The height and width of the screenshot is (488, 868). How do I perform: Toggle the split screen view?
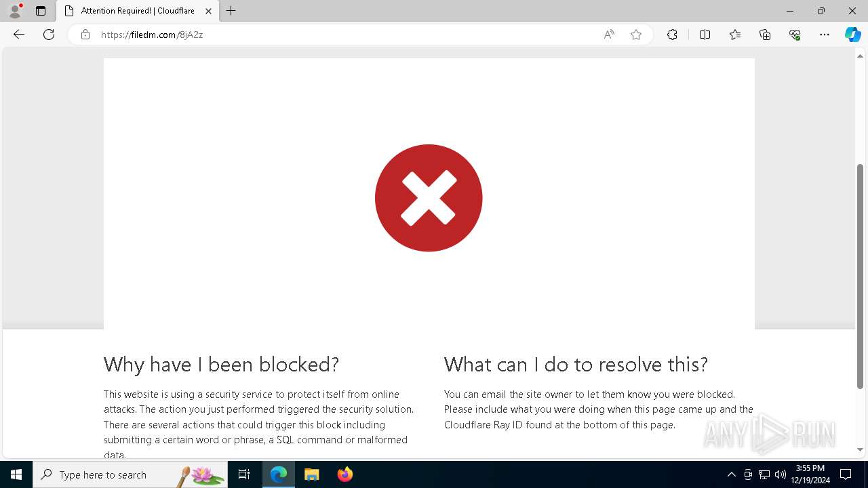click(x=705, y=35)
